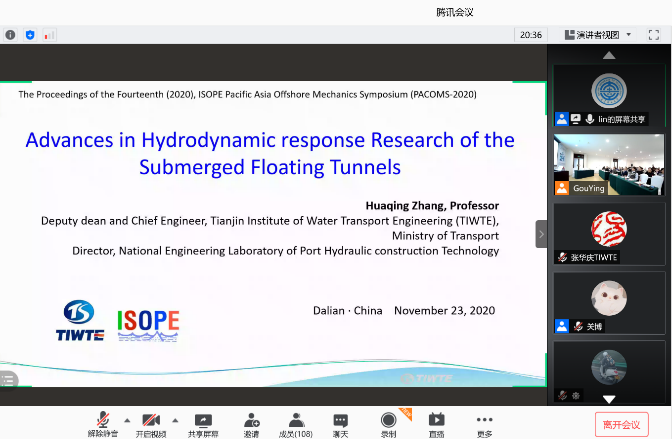
Task: Collapse the participant video sidebar
Action: pyautogui.click(x=541, y=234)
